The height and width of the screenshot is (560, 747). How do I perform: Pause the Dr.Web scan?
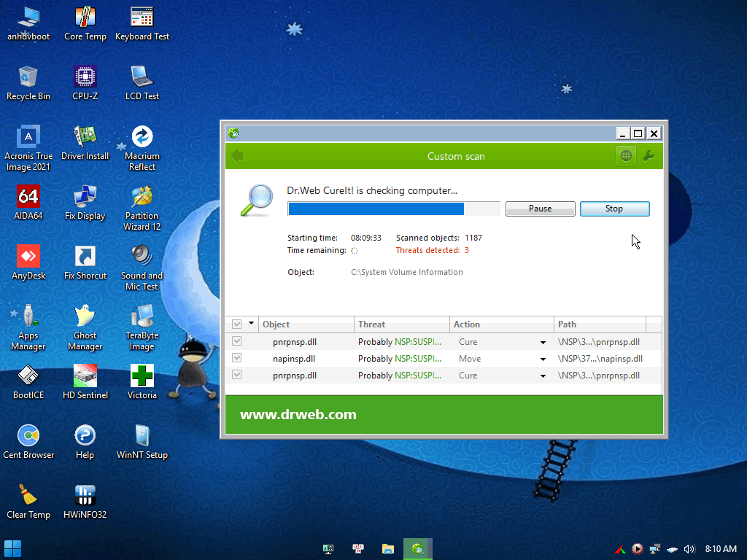(541, 209)
